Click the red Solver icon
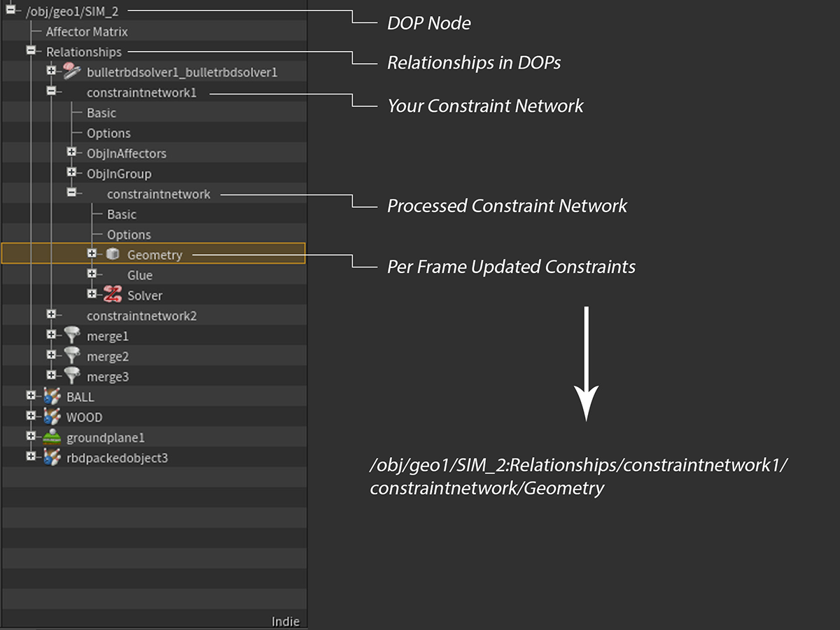Viewport: 840px width, 630px height. pos(113,295)
